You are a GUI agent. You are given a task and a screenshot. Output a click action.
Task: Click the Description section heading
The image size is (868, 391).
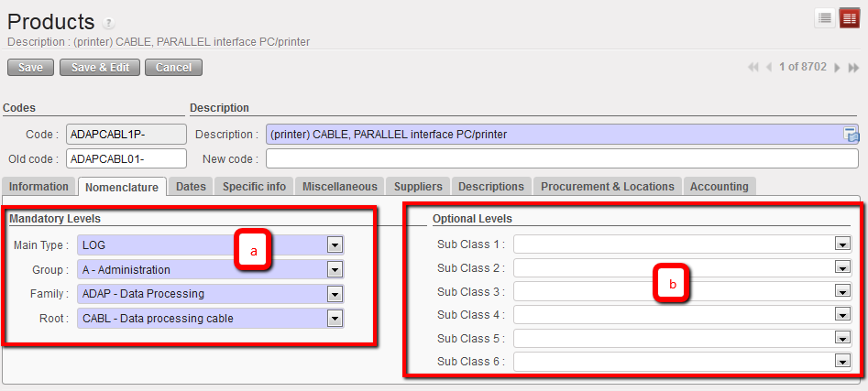(x=219, y=108)
